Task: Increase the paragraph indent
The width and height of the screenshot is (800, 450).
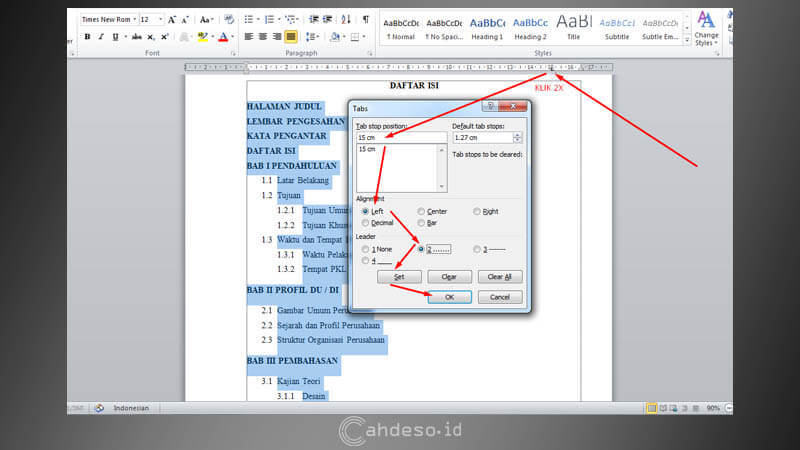Action: coord(328,19)
